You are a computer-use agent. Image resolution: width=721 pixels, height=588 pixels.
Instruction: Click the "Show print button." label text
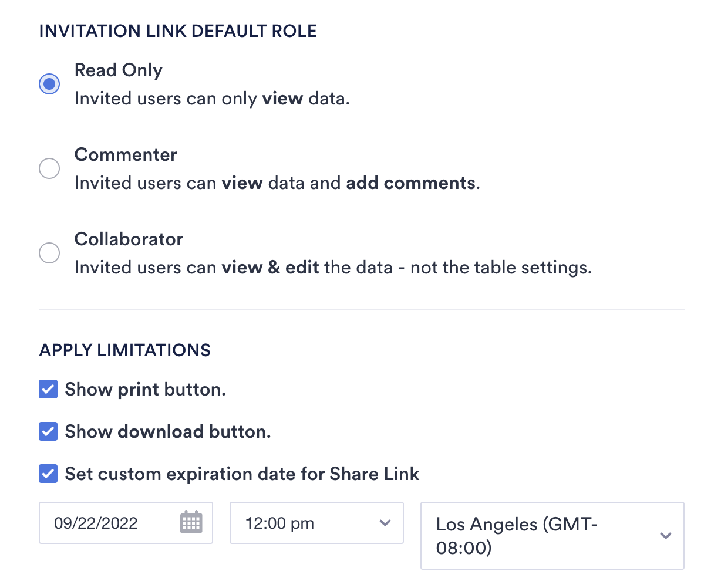point(145,389)
